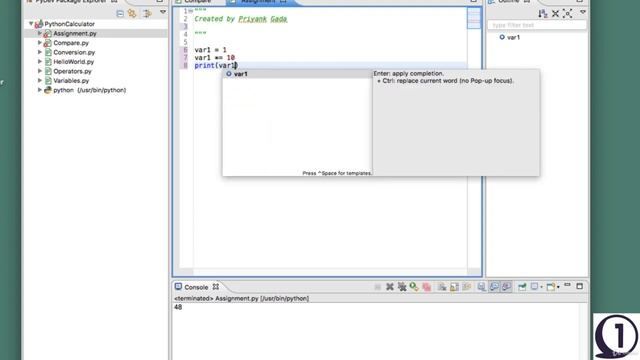
Task: Open dropdown arrow beside New Console View
Action: pyautogui.click(x=558, y=287)
